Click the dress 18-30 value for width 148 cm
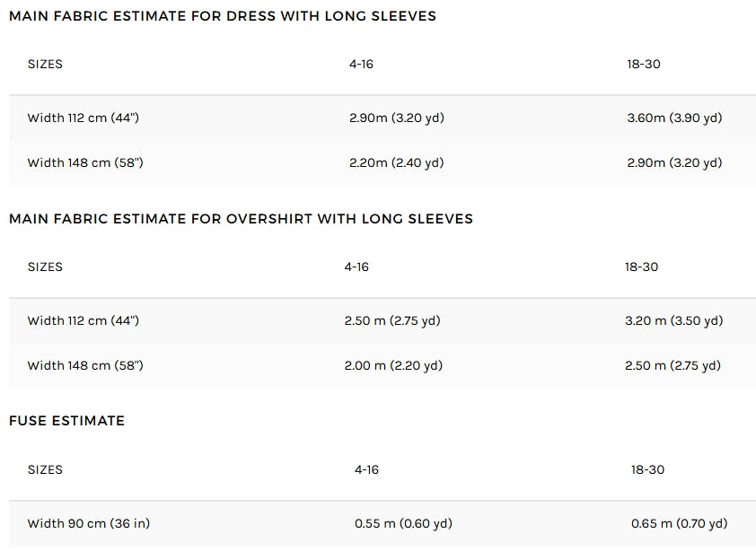The width and height of the screenshot is (756, 551). point(674,163)
